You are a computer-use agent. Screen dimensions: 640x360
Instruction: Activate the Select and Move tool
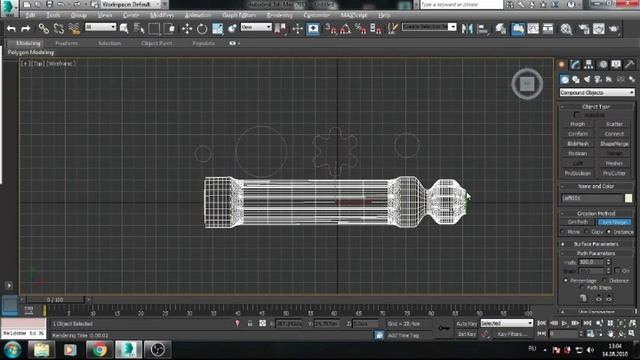tap(187, 29)
